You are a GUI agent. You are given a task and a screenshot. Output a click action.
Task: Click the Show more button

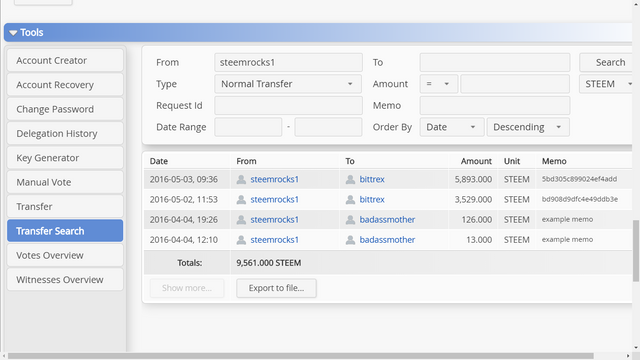(x=187, y=288)
